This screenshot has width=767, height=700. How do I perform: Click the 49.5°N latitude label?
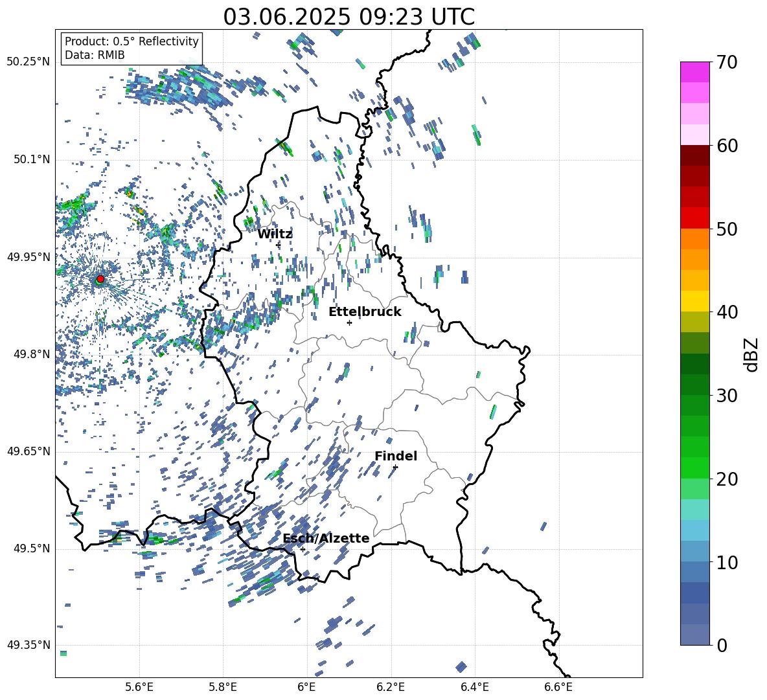click(32, 548)
